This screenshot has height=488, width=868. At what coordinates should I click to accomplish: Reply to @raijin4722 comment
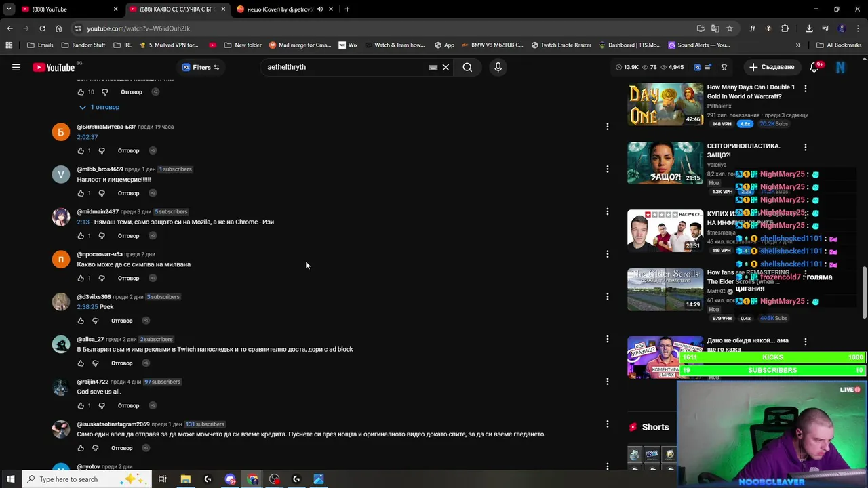[x=128, y=405]
